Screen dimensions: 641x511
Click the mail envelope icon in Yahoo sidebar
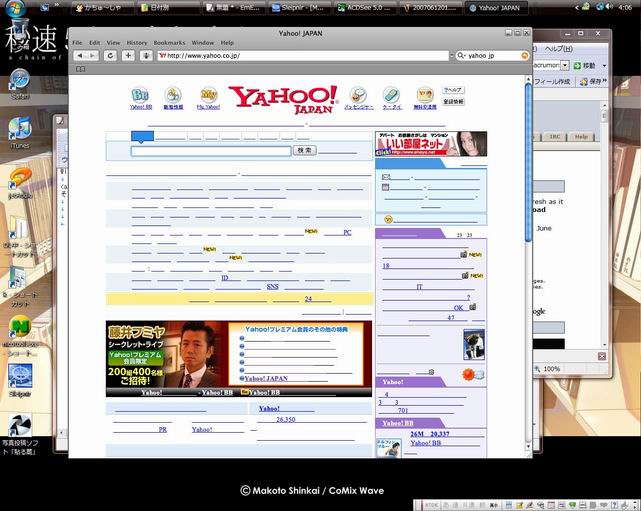tap(385, 177)
